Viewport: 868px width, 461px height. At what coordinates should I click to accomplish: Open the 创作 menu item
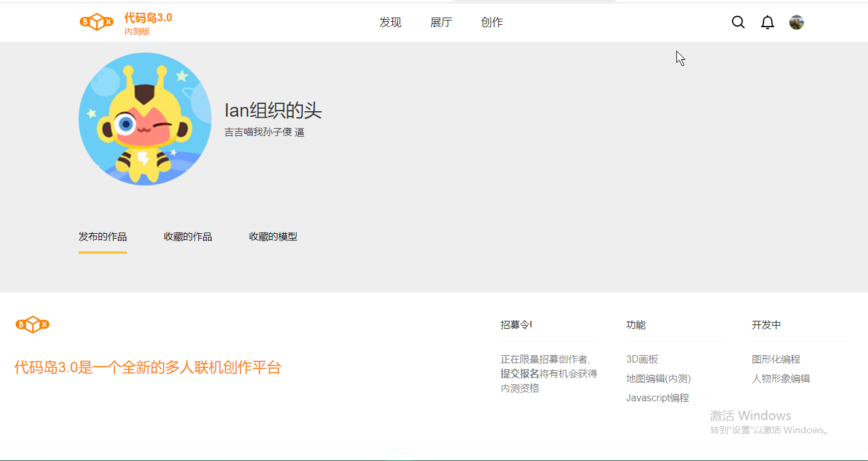pos(492,22)
